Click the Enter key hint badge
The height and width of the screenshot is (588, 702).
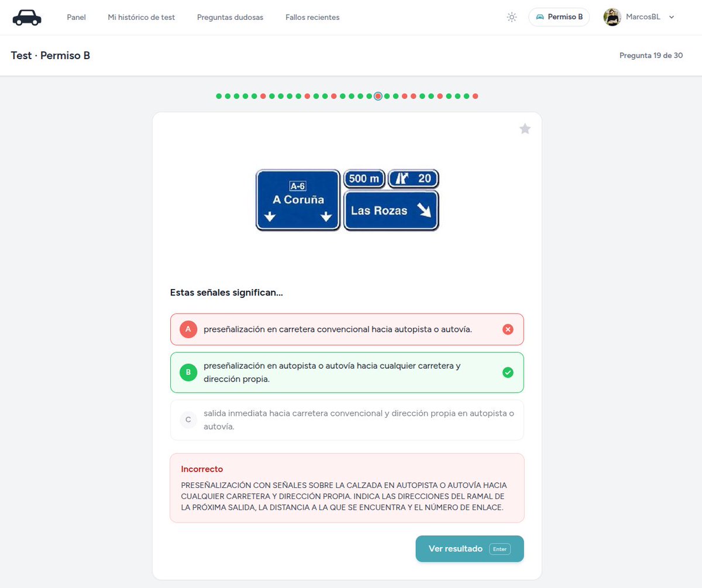pyautogui.click(x=500, y=549)
